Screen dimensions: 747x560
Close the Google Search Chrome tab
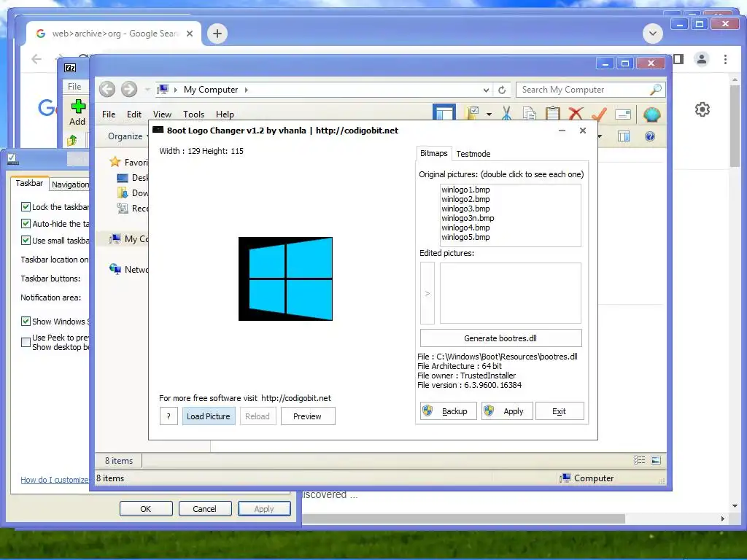coord(190,34)
